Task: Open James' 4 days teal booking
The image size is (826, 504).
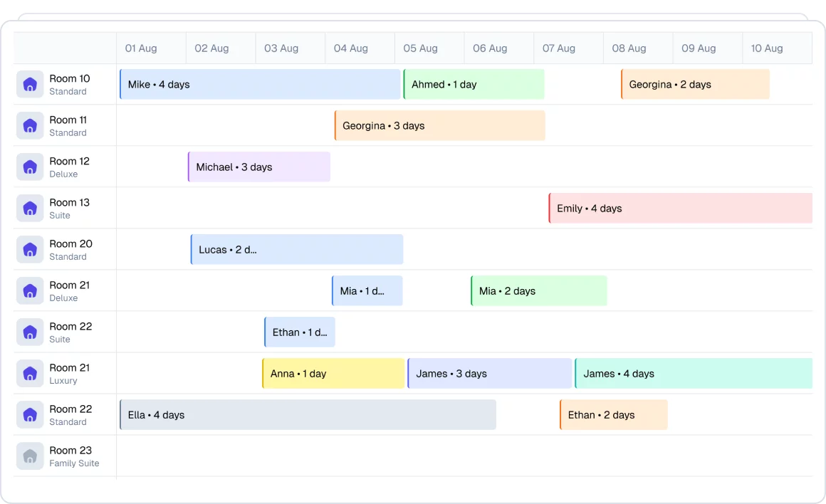Action: point(693,374)
